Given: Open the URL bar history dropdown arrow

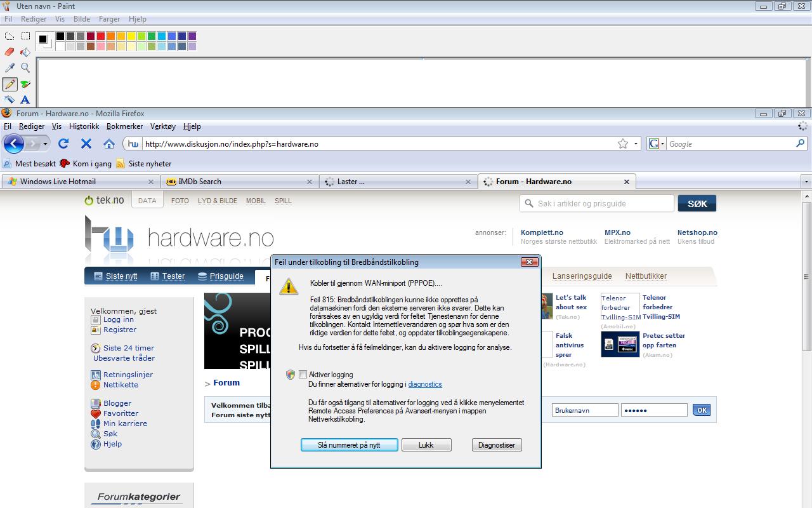Looking at the screenshot, I should tap(636, 144).
